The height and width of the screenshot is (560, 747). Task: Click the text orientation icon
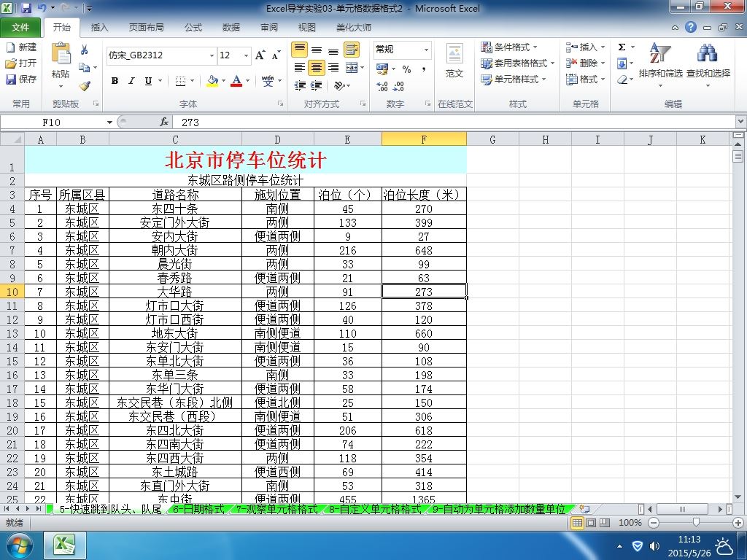[x=338, y=86]
